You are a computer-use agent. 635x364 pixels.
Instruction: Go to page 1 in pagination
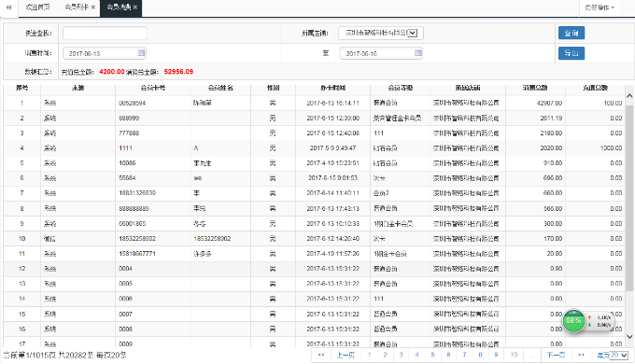point(369,355)
